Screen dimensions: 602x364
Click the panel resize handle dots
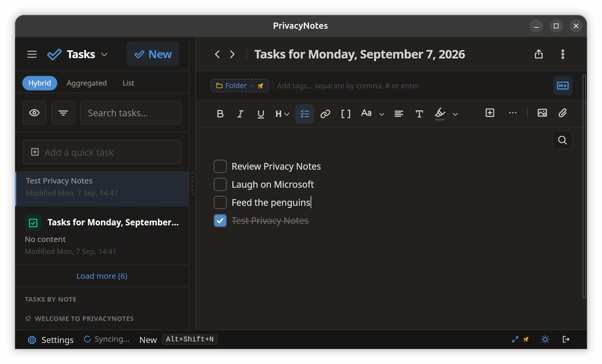tap(192, 183)
